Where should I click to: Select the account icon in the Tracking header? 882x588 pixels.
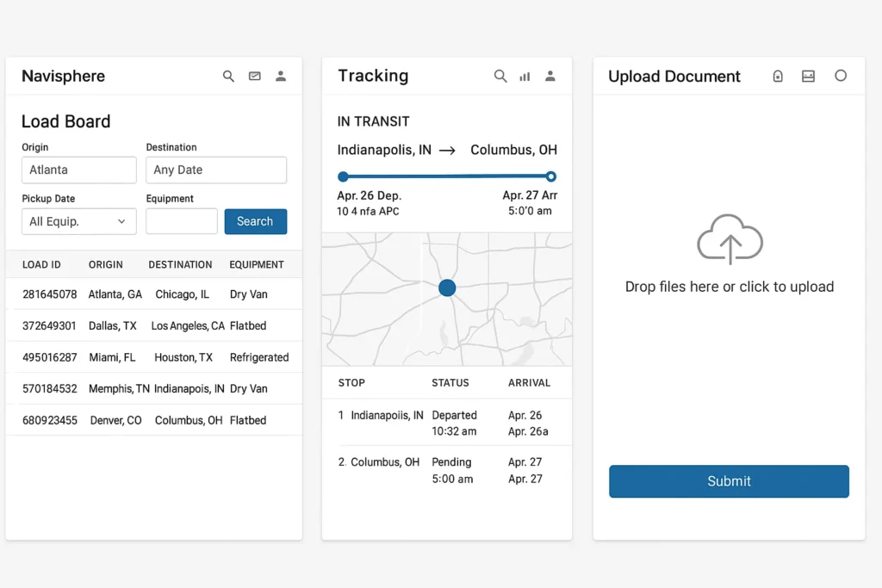[550, 76]
